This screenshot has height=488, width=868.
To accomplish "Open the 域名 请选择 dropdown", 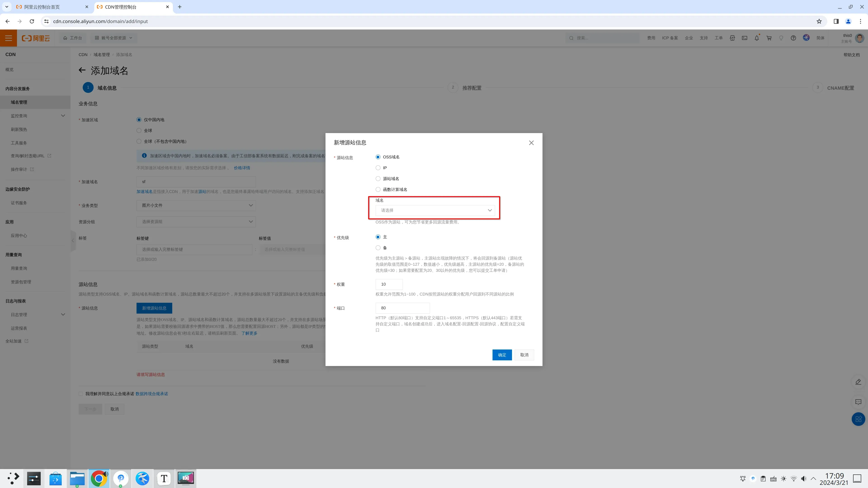I will coord(435,210).
